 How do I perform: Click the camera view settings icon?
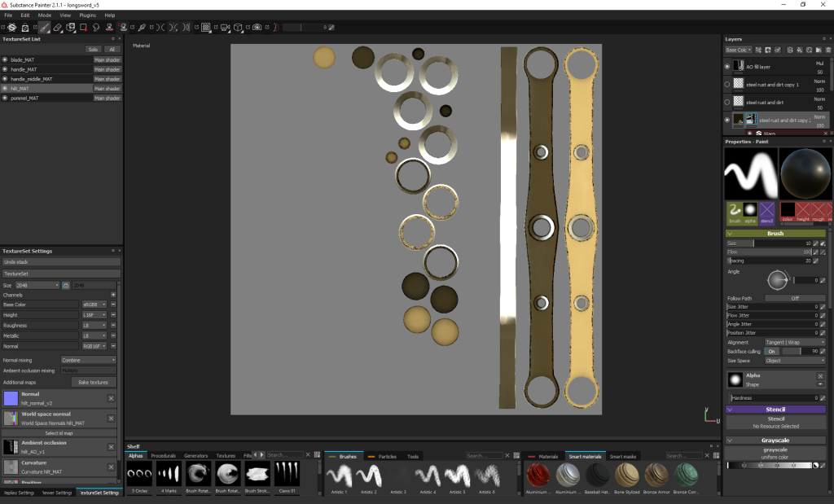(225, 27)
